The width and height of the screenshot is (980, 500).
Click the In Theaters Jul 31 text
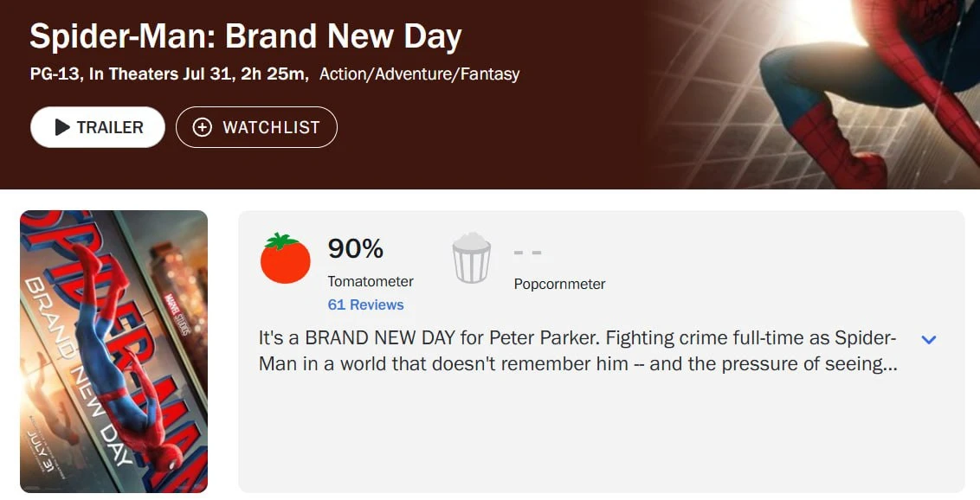(x=160, y=74)
